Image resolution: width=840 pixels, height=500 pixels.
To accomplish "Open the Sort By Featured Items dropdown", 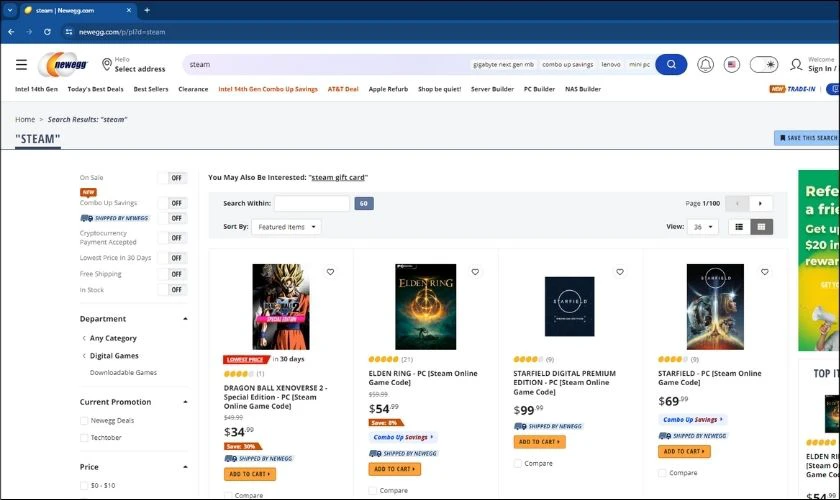I will tap(287, 227).
